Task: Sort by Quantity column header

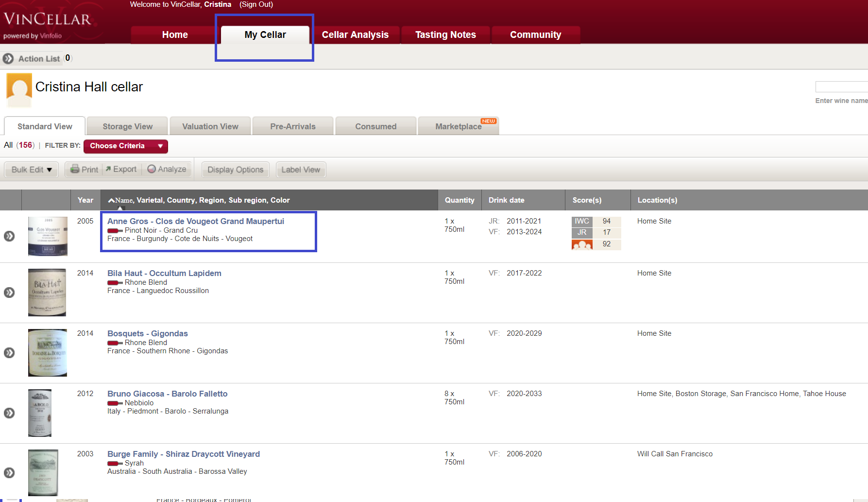Action: 460,200
